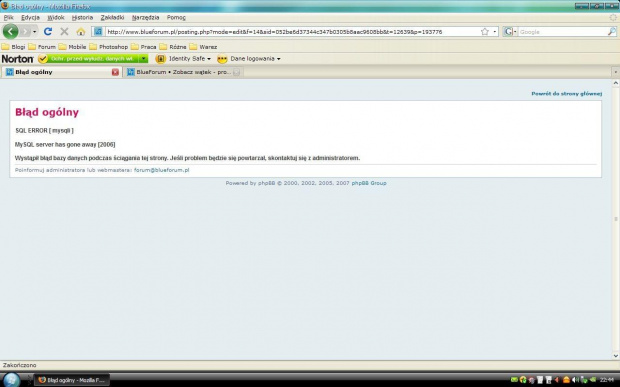This screenshot has width=620, height=387.
Task: Bookmark this page with the star icon
Action: 485,32
